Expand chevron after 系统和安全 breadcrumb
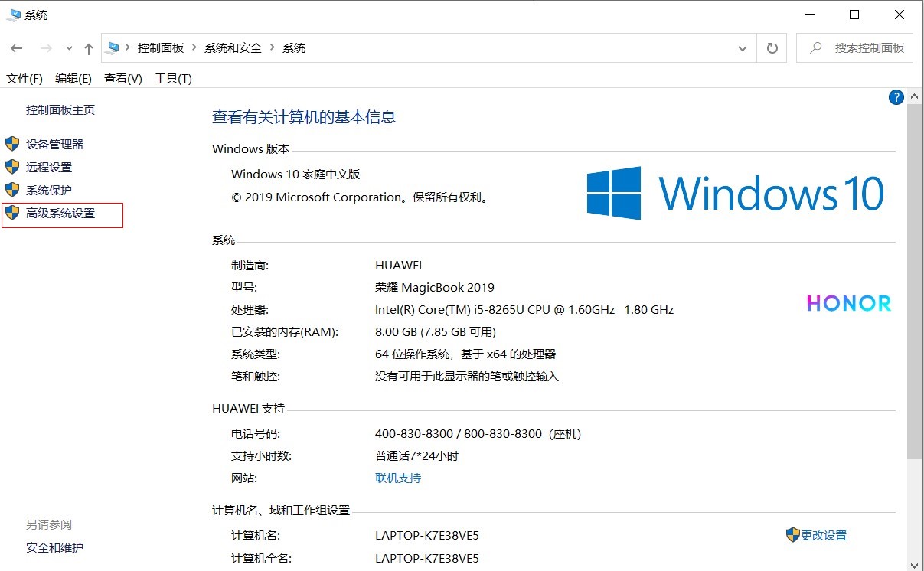 coord(273,48)
